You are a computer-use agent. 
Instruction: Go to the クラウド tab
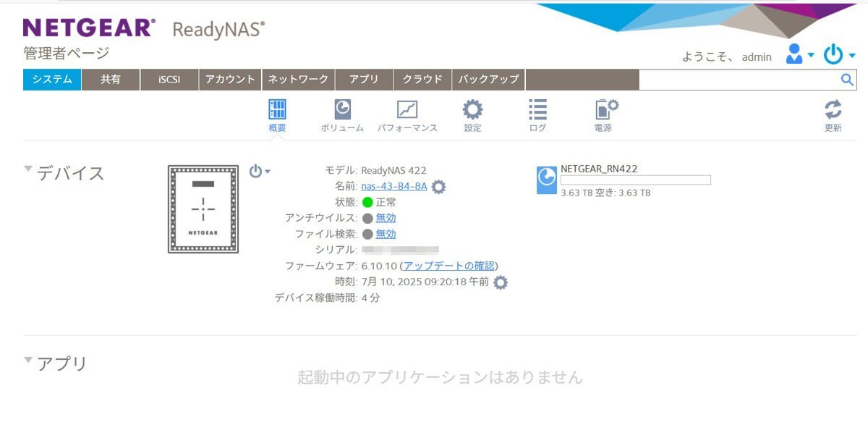[x=422, y=80]
